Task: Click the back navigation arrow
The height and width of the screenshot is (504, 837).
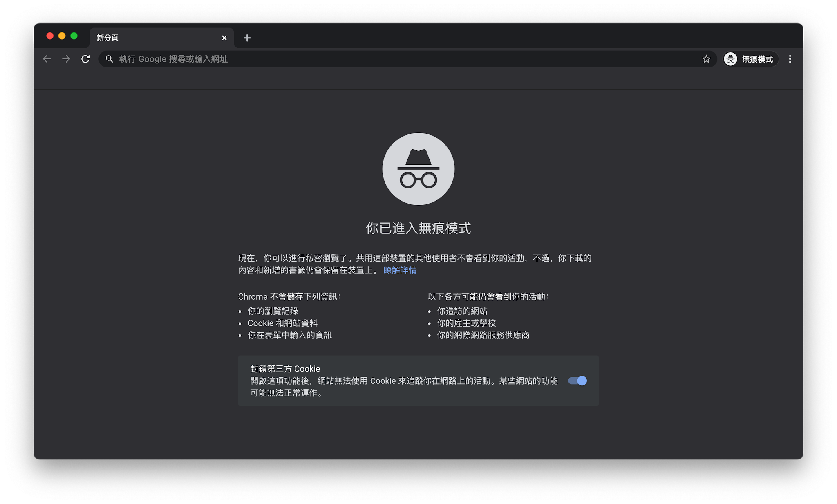Action: tap(47, 59)
